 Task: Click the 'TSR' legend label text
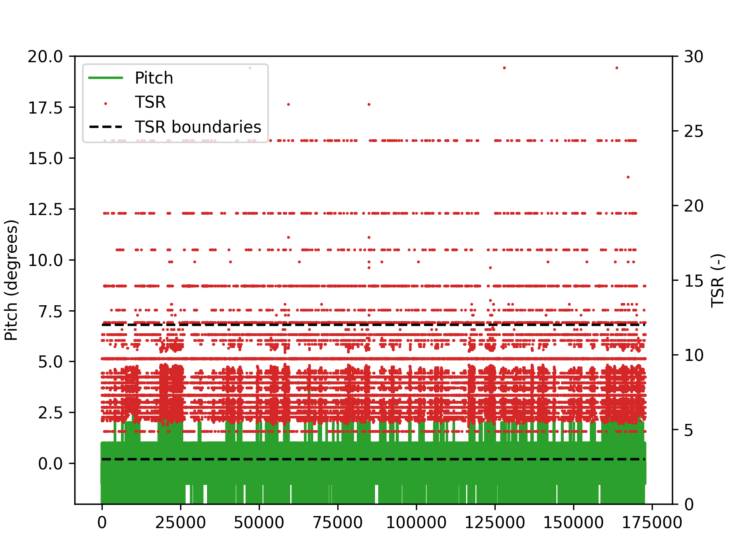coord(150,103)
